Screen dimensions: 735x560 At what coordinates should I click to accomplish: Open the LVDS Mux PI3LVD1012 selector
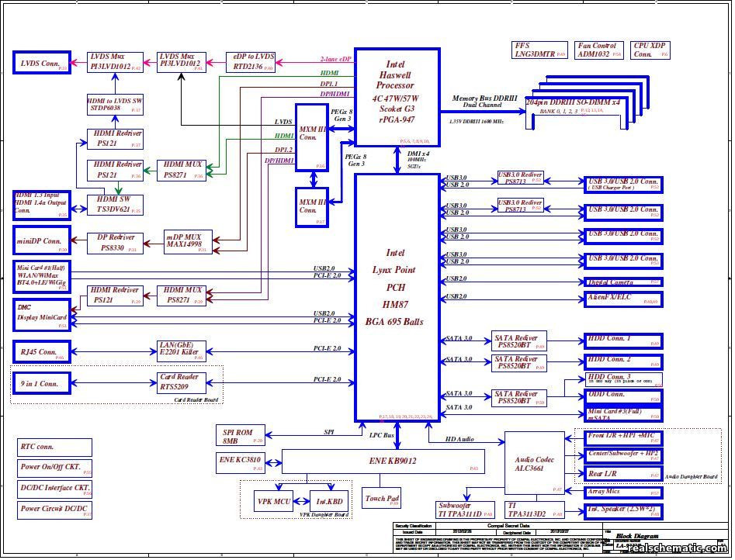[115, 60]
